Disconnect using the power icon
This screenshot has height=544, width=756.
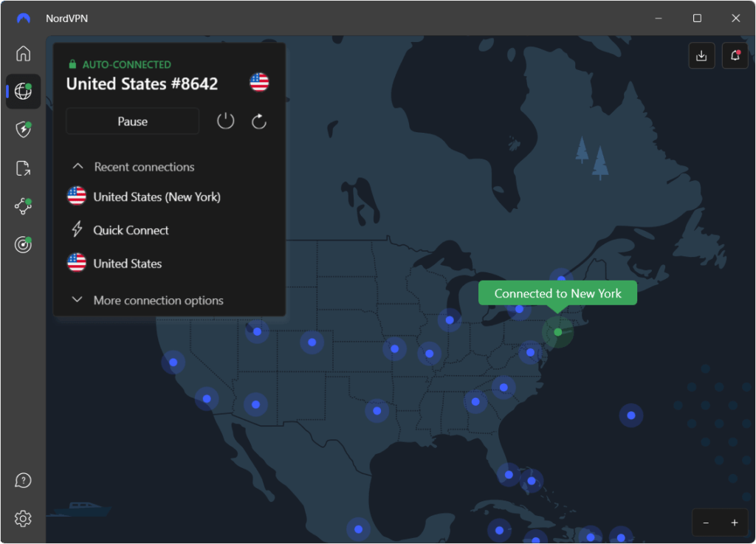tap(225, 121)
